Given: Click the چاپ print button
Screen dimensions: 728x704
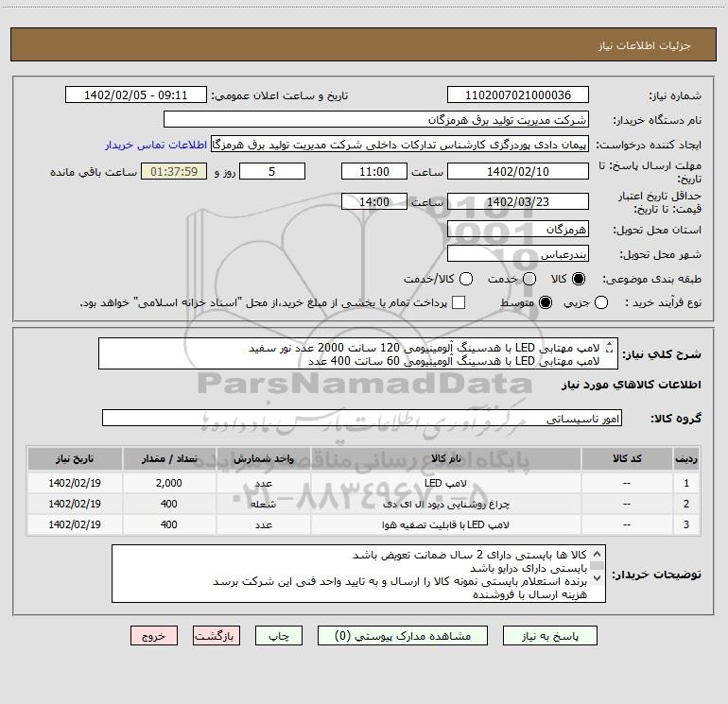Looking at the screenshot, I should 279,636.
